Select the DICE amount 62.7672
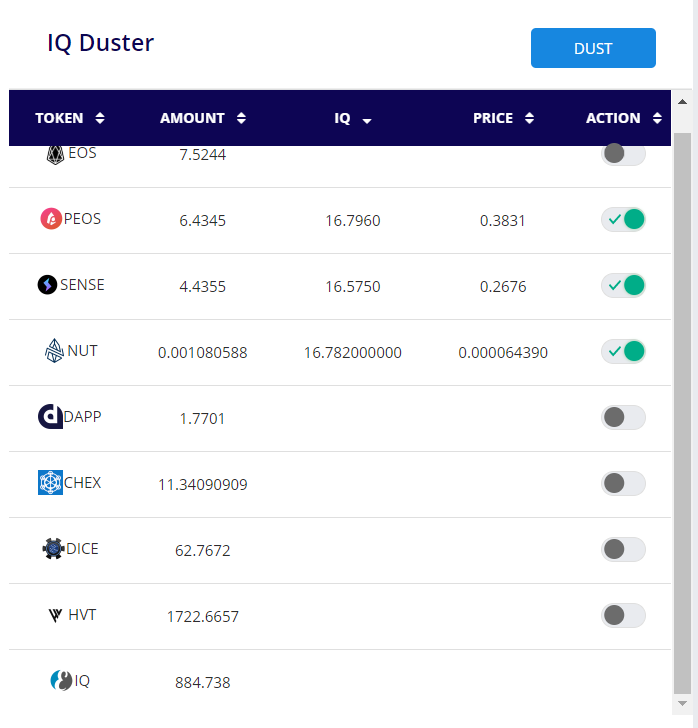Viewport: 698px width, 728px height. click(x=202, y=550)
